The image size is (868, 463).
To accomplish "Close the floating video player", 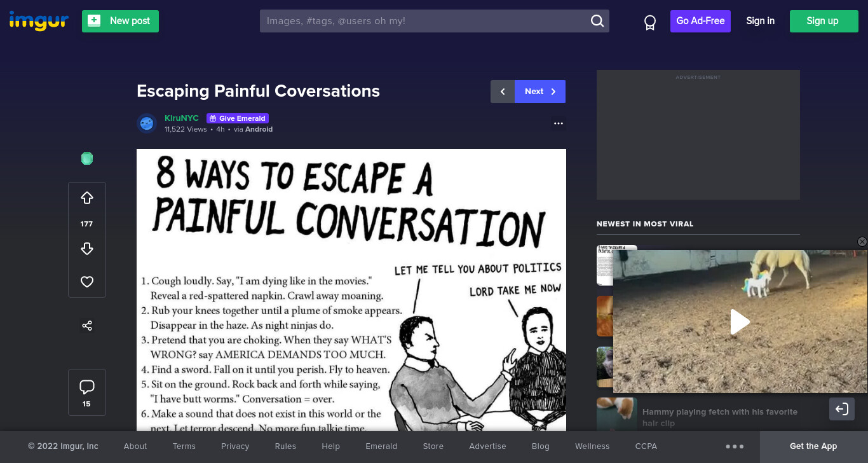I will tap(862, 242).
